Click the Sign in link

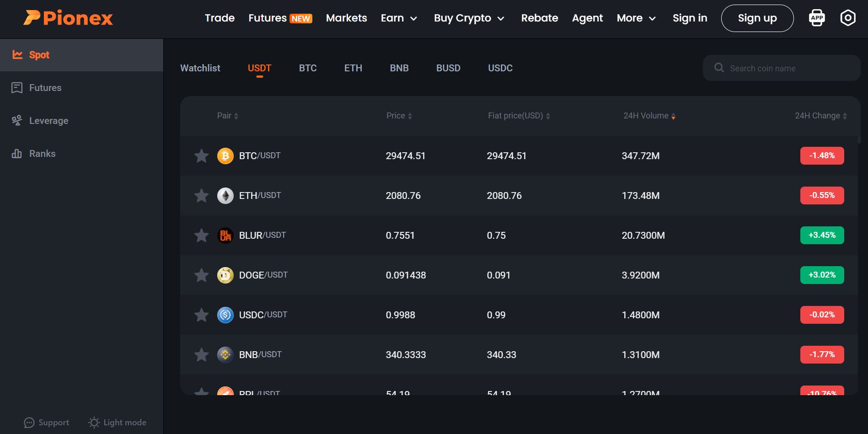[690, 18]
